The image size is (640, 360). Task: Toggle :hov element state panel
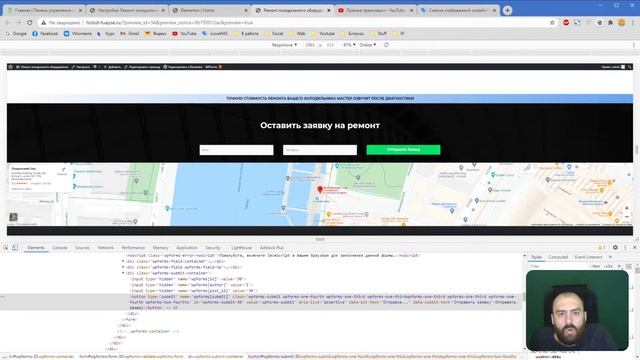(x=596, y=266)
